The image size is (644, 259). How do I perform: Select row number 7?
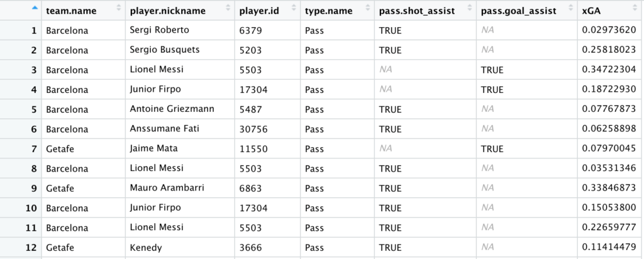pos(21,148)
